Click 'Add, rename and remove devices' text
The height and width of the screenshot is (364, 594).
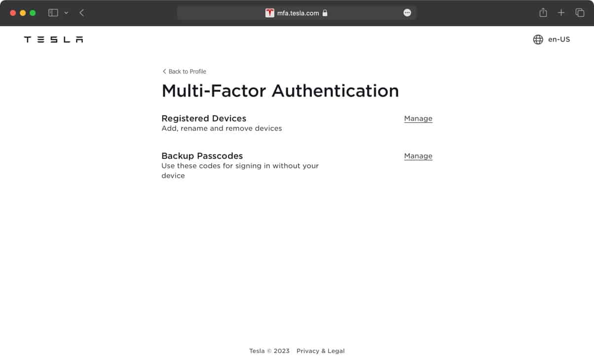click(222, 128)
